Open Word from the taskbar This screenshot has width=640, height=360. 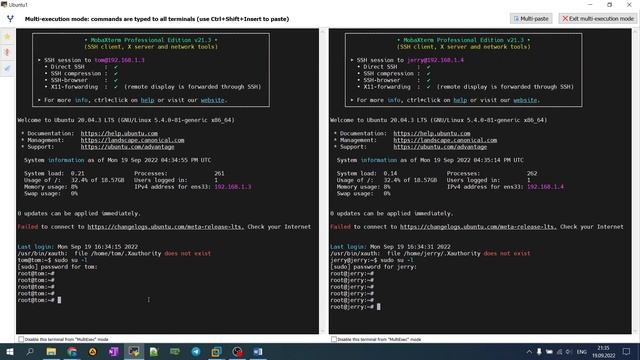coord(258,351)
